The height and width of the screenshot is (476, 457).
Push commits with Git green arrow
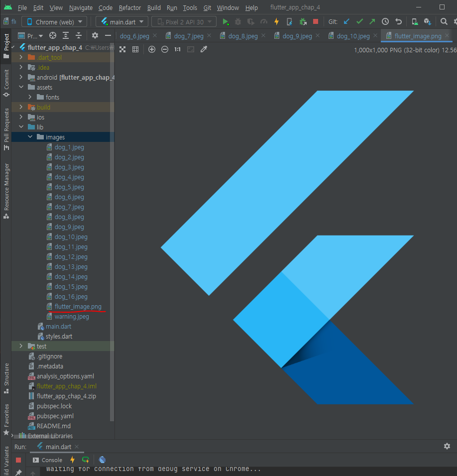(x=372, y=21)
